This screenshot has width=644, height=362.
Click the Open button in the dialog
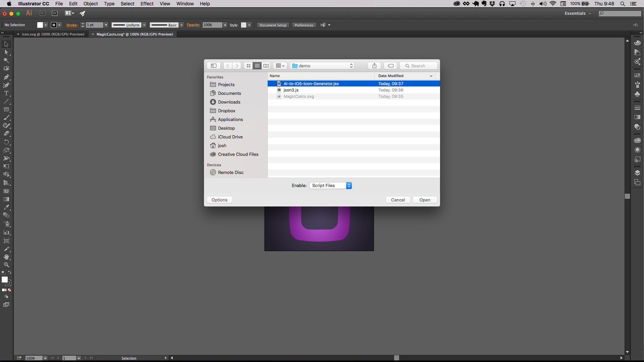point(425,199)
